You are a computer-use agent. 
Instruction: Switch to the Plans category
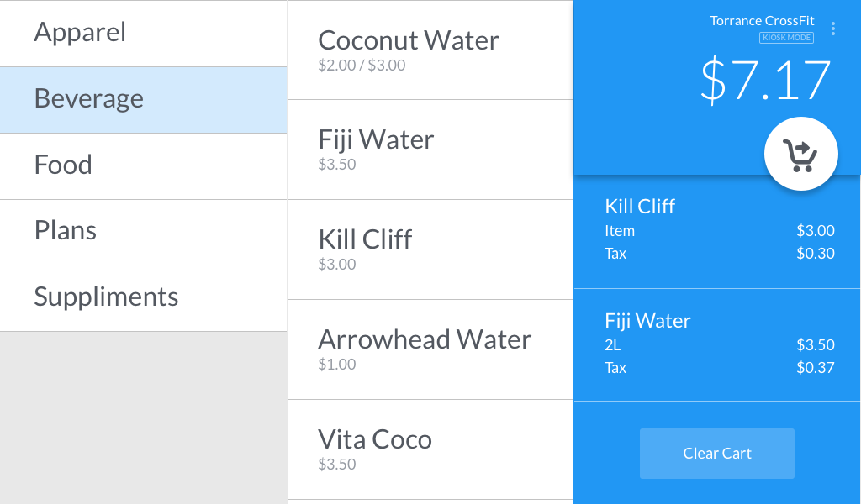tap(143, 231)
